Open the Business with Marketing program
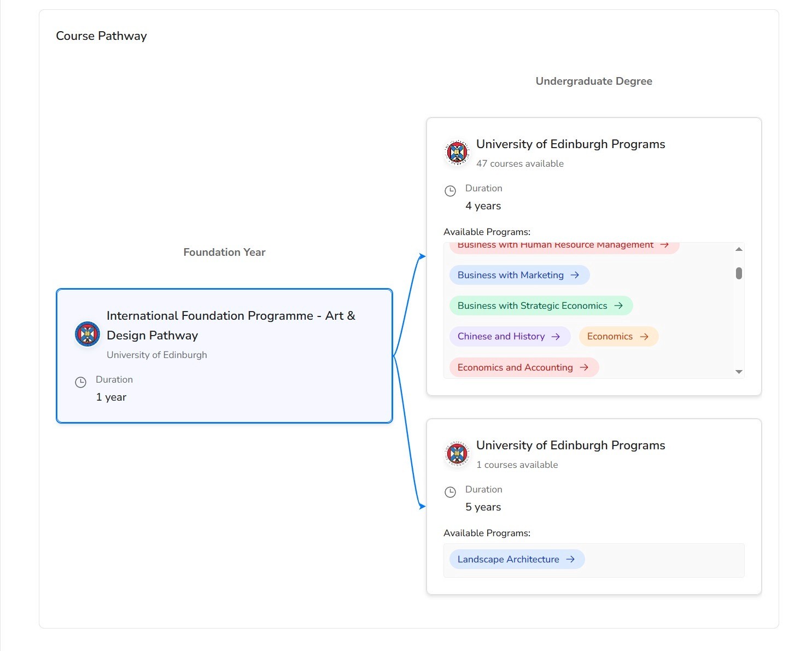This screenshot has width=812, height=651. 519,275
